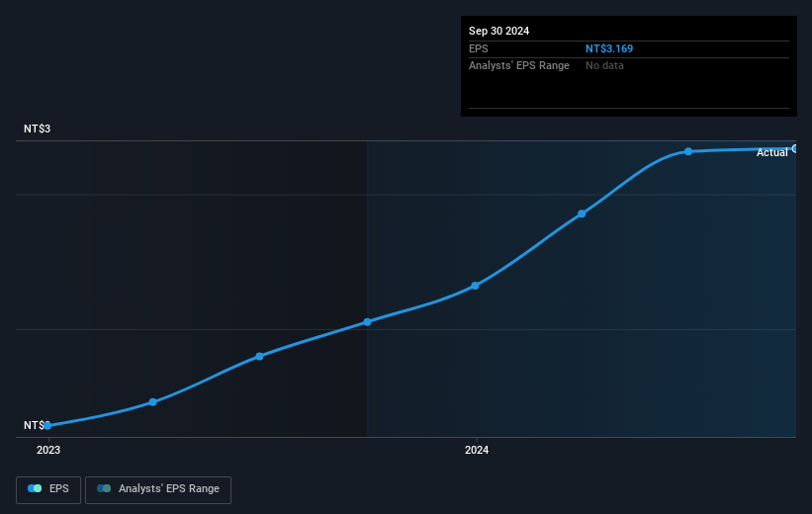Select the EPS data point at the shaded region's start
This screenshot has height=514, width=812.
367,322
